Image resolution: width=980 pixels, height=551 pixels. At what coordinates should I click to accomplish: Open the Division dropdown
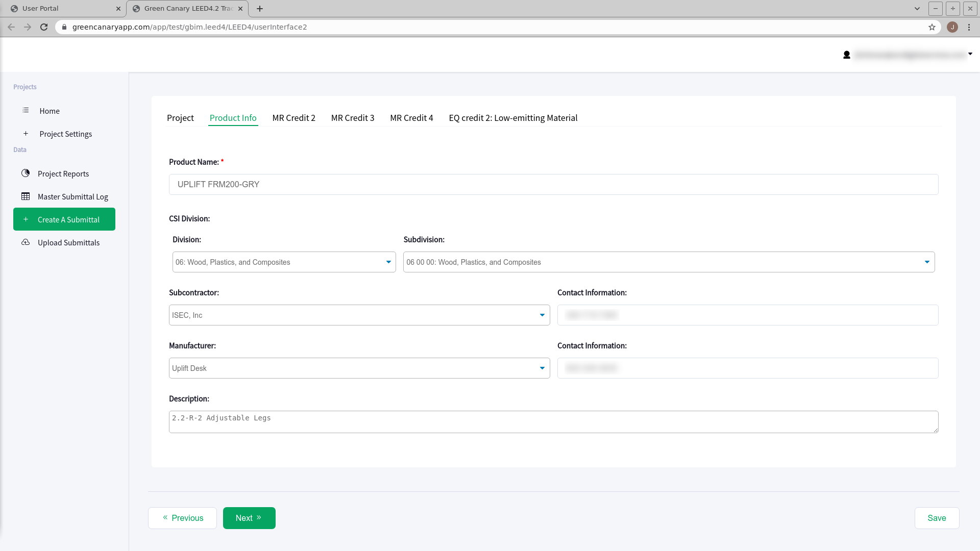coord(284,262)
